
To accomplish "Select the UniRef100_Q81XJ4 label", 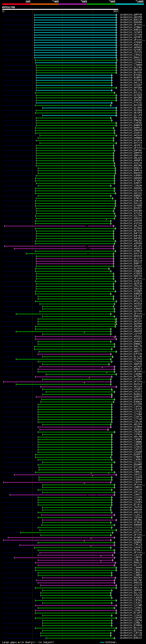I will pos(131,588).
